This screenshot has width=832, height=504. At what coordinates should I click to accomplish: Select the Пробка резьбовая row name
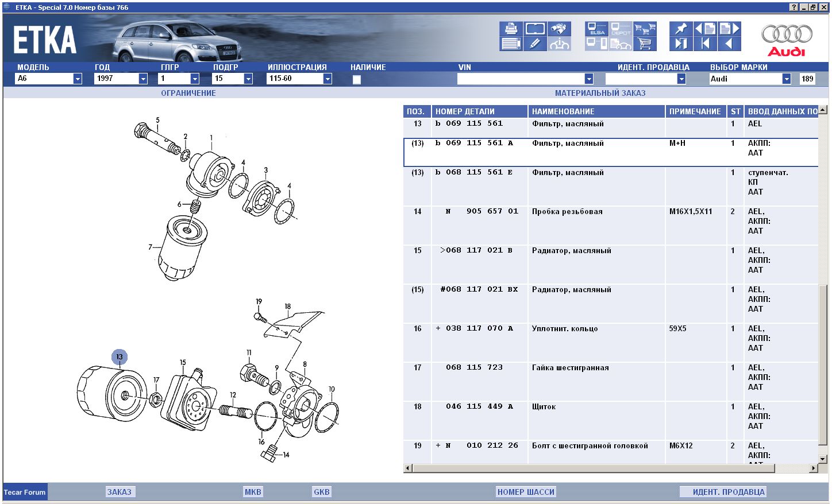tap(567, 211)
